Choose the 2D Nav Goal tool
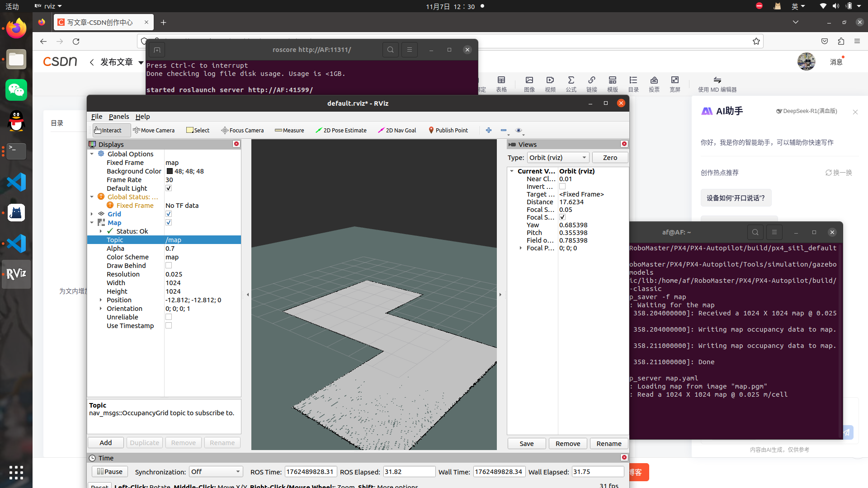The height and width of the screenshot is (488, 868). pos(396,130)
